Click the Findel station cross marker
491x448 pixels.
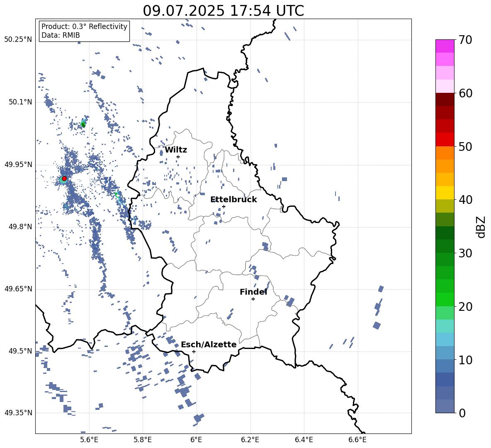pos(253,299)
